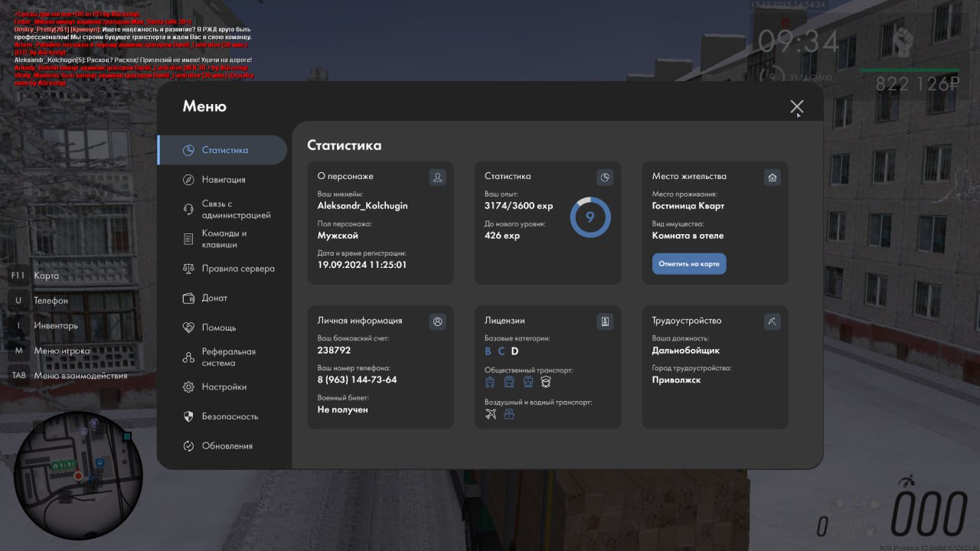Click the compass icon beside Навигация
This screenshot has height=551, width=980.
tap(188, 180)
